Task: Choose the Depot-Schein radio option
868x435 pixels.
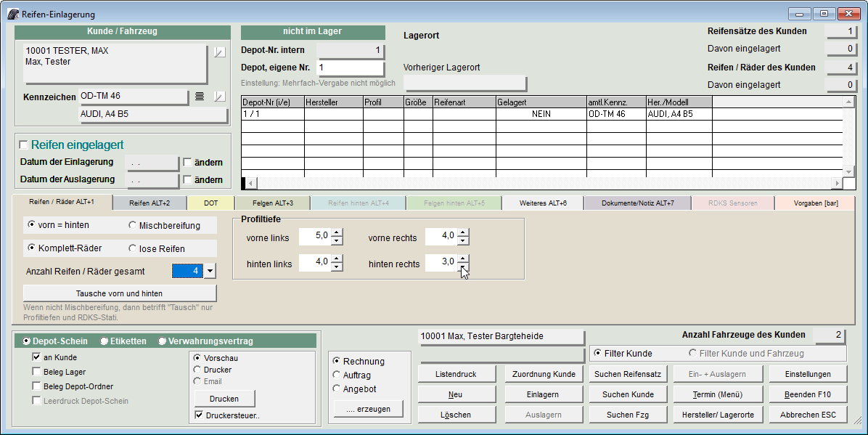Action: 27,341
